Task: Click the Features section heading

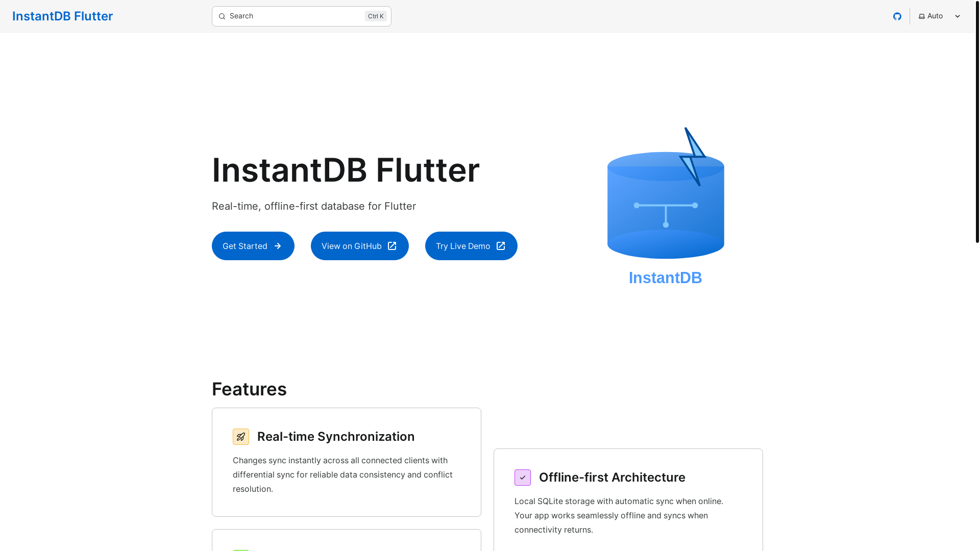Action: point(249,389)
